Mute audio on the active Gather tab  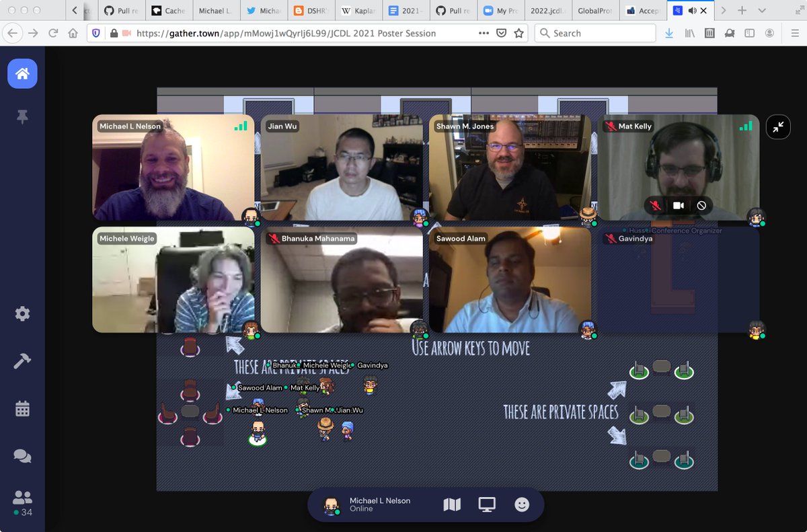pos(692,11)
